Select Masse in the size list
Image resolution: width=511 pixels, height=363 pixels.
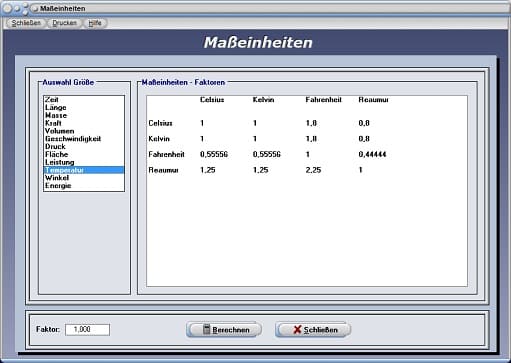tap(84, 115)
